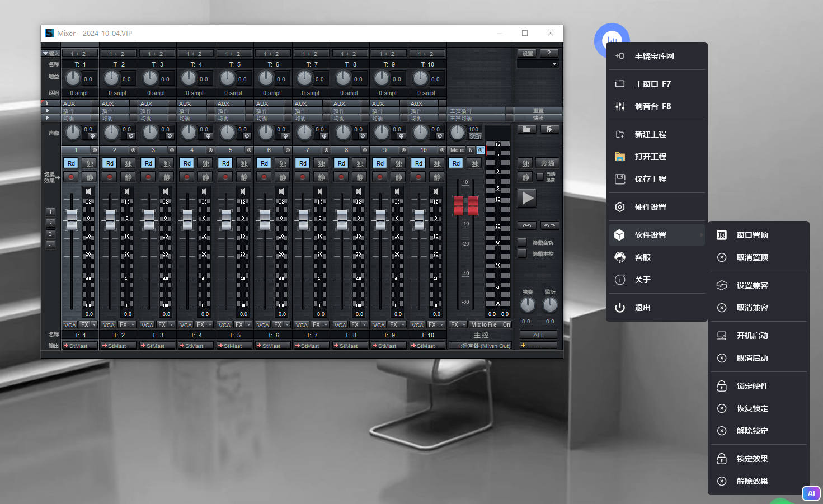Click the question mark help button
Screen dimensions: 823x504
[x=549, y=53]
